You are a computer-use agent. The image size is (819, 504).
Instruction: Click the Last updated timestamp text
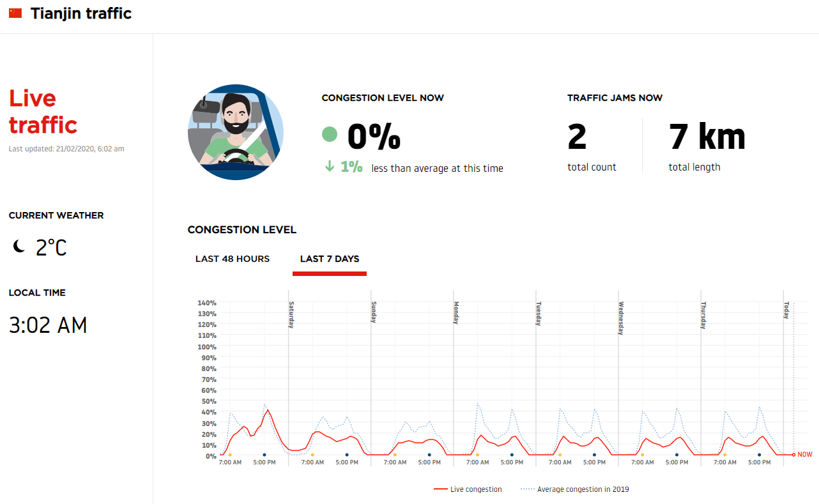(66, 149)
